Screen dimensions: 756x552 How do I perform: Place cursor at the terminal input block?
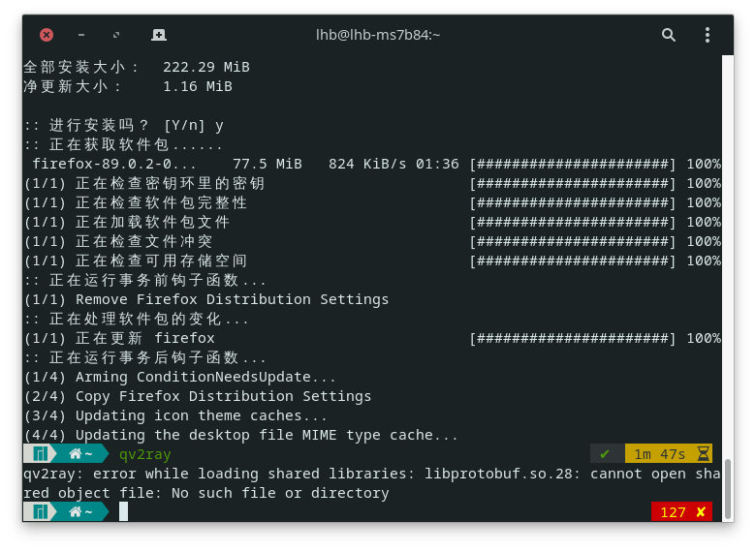coord(123,512)
